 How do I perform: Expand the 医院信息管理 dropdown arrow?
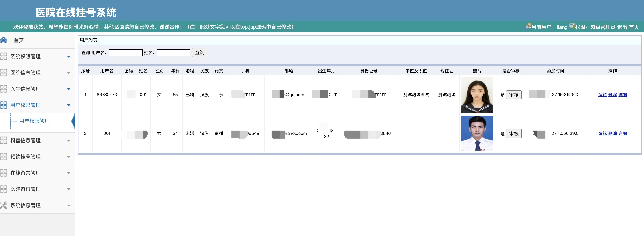(x=69, y=73)
